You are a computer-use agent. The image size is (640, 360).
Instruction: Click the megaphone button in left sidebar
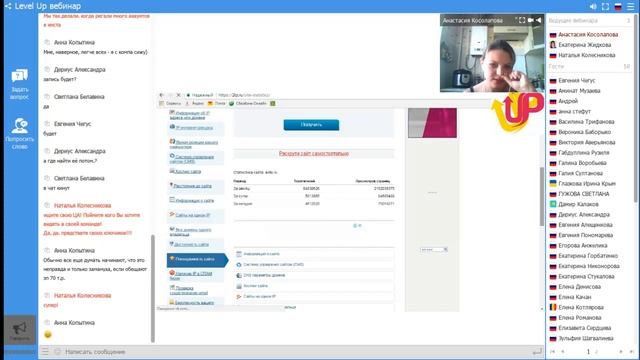20,330
